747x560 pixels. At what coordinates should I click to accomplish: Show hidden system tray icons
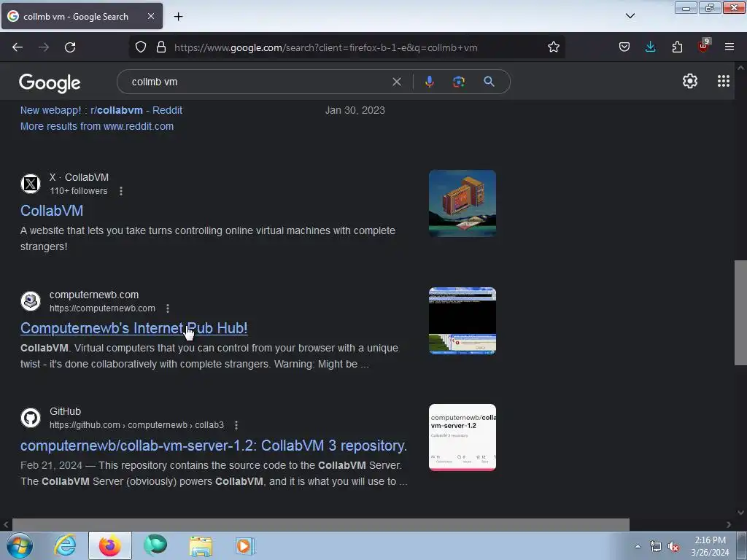pos(638,546)
